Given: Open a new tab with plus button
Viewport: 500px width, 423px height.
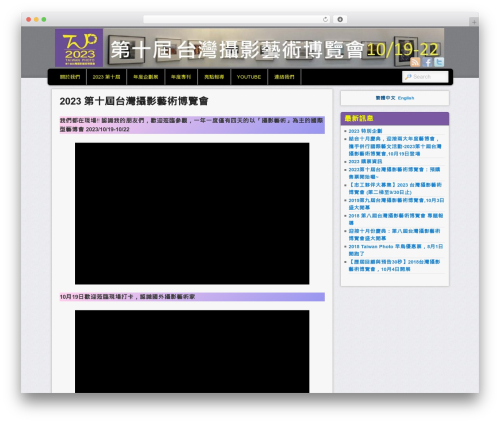Looking at the screenshot, I should point(474,22).
